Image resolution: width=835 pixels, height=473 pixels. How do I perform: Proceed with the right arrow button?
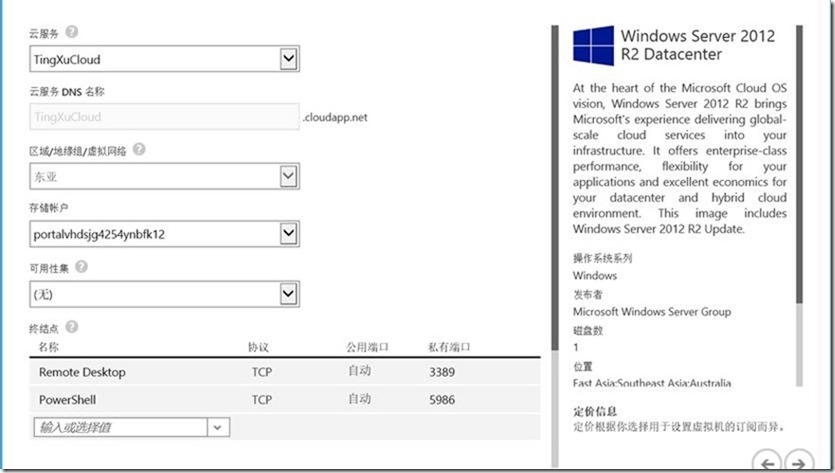[x=799, y=462]
